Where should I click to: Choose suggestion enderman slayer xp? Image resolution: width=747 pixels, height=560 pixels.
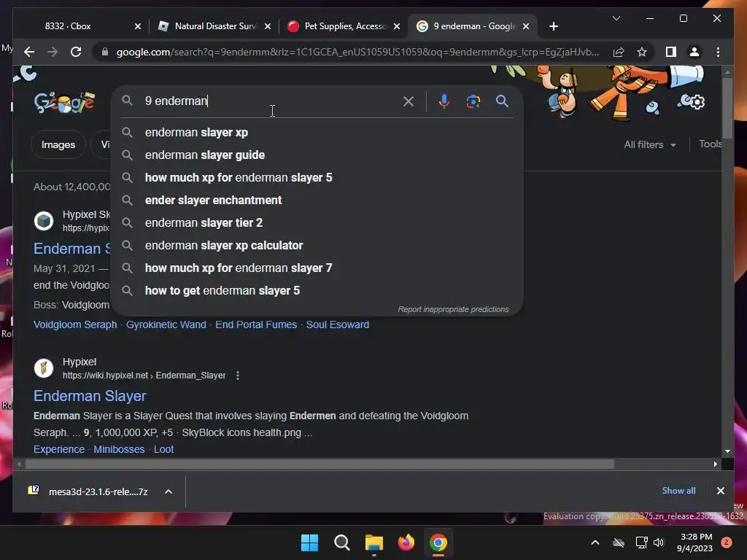click(317, 133)
